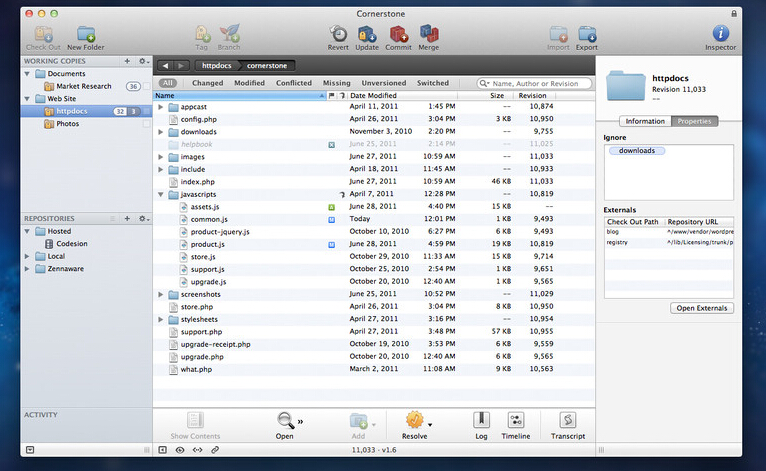Screen dimensions: 766x471
Task: Click the added badge on assets.js
Action: pyautogui.click(x=331, y=207)
